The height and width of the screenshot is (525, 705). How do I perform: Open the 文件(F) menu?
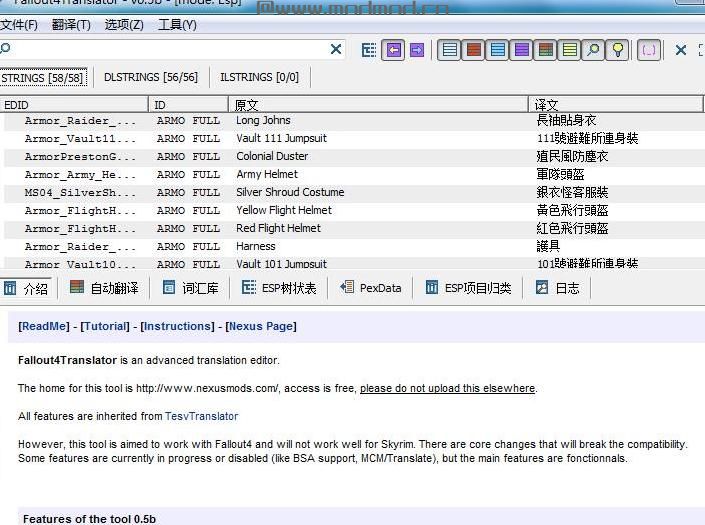[x=19, y=25]
